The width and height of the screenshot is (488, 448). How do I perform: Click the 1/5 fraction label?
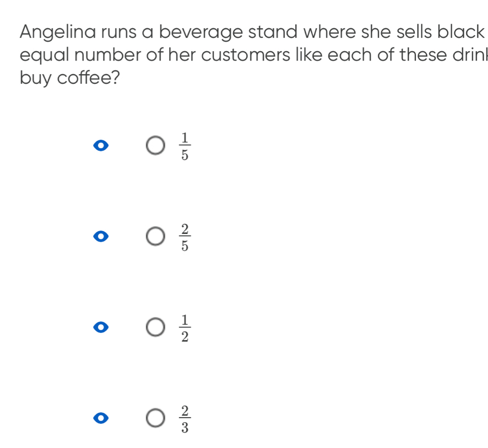185,146
